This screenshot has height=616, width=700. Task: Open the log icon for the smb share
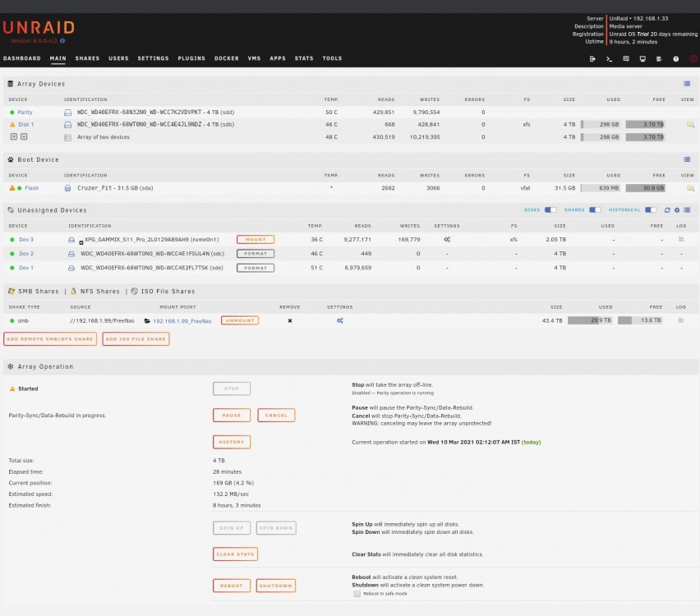tap(681, 320)
